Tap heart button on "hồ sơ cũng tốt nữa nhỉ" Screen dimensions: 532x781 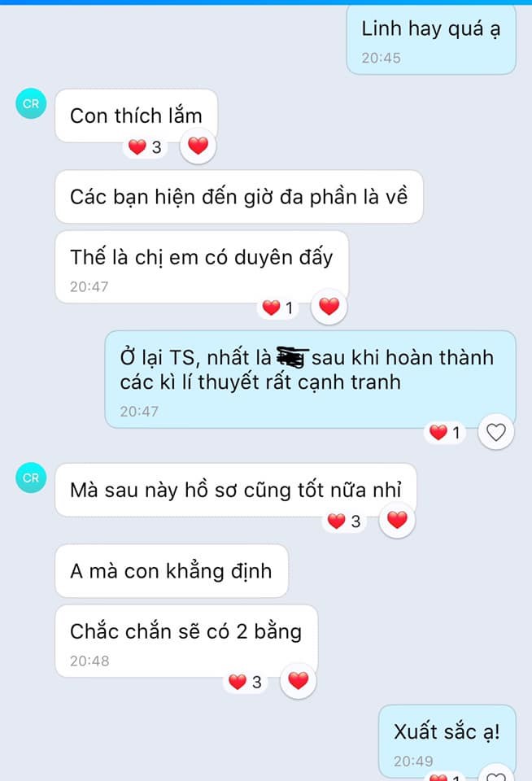[397, 520]
